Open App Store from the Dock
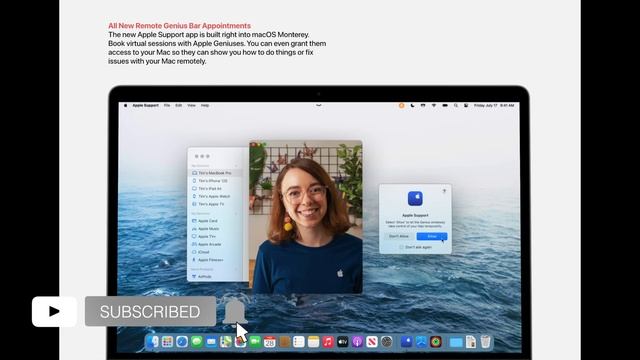This screenshot has width=640, height=360. tap(421, 342)
